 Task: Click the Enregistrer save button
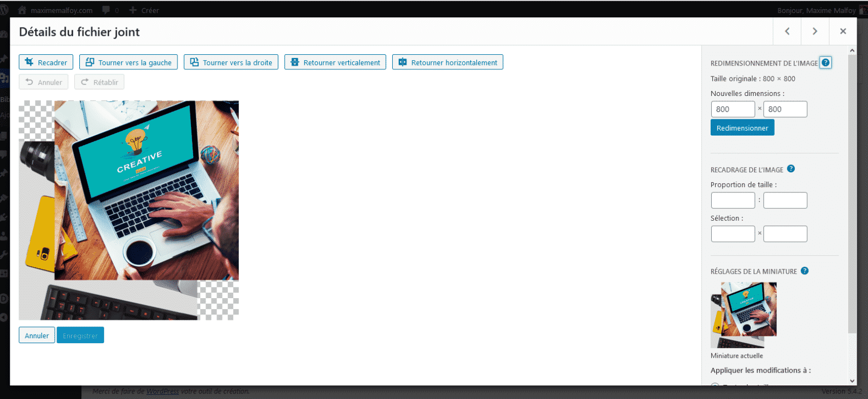[x=80, y=335]
